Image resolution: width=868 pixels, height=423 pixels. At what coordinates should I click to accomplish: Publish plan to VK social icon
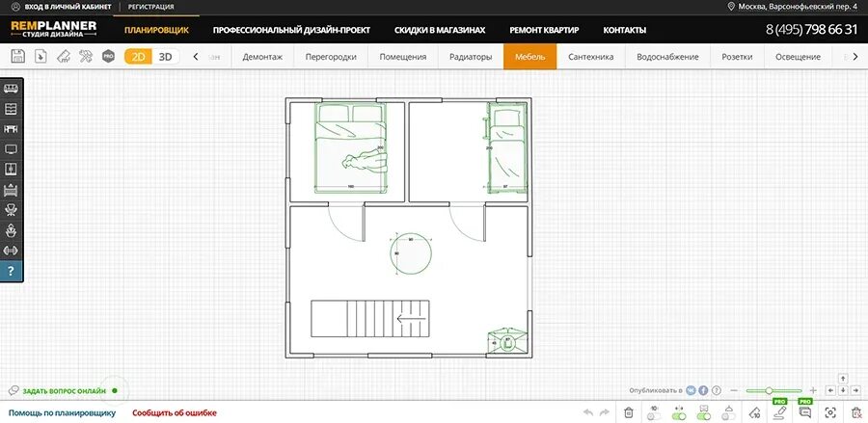(x=691, y=390)
